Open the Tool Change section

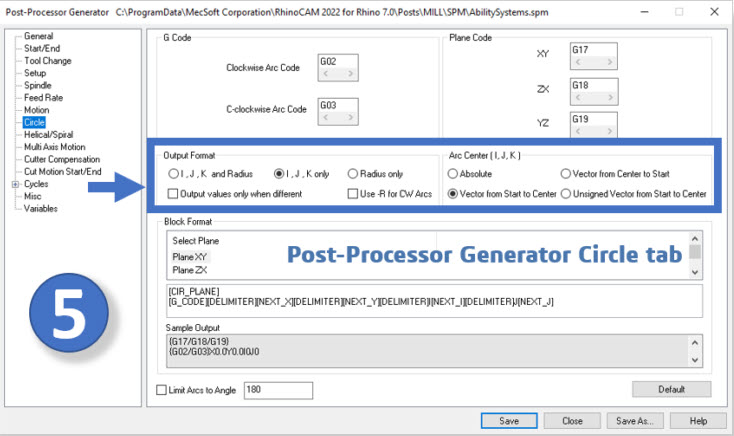click(x=48, y=61)
